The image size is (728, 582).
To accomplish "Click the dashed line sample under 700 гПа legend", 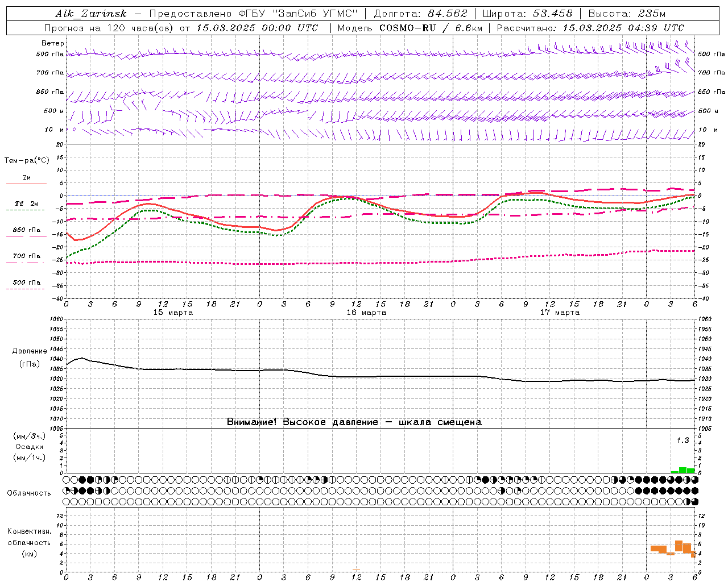I will point(25,263).
